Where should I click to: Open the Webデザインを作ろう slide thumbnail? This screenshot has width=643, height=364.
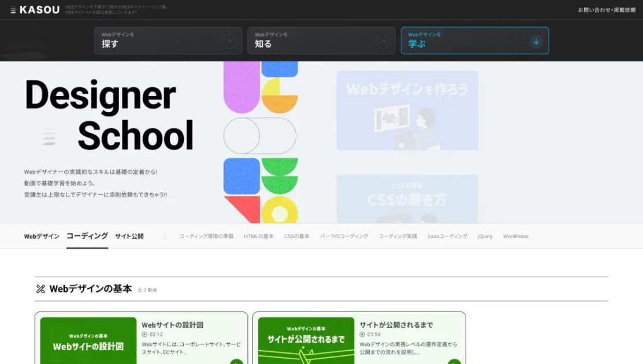click(407, 110)
